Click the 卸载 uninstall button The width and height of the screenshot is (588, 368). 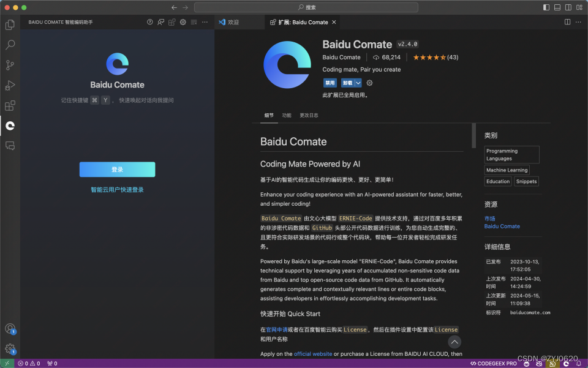pos(348,83)
